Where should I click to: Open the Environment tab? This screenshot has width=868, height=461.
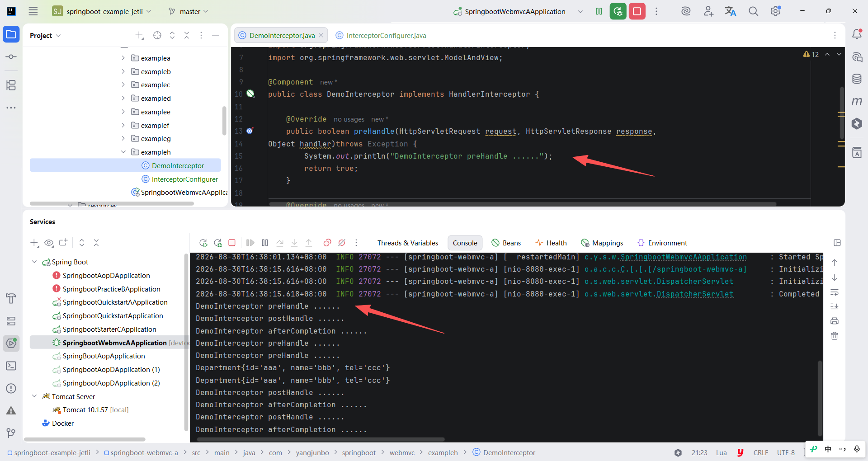point(662,243)
